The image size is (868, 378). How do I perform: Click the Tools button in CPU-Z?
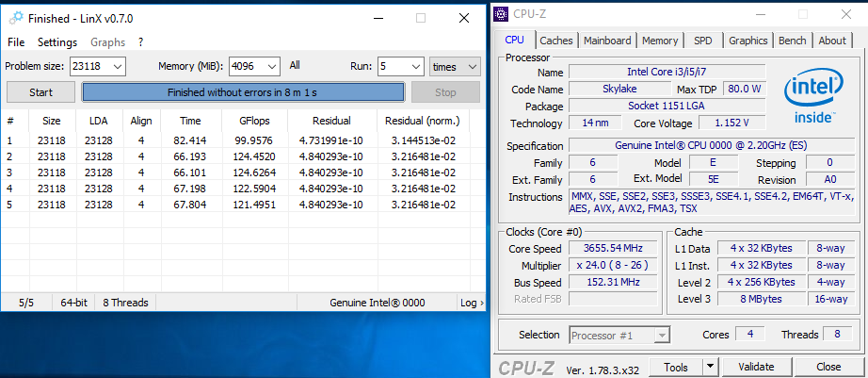(x=675, y=367)
